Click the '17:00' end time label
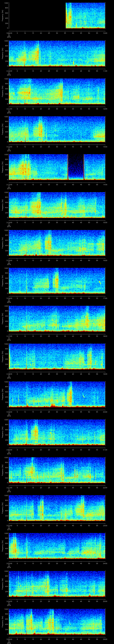The height and width of the screenshot is (644, 114). click(x=105, y=298)
